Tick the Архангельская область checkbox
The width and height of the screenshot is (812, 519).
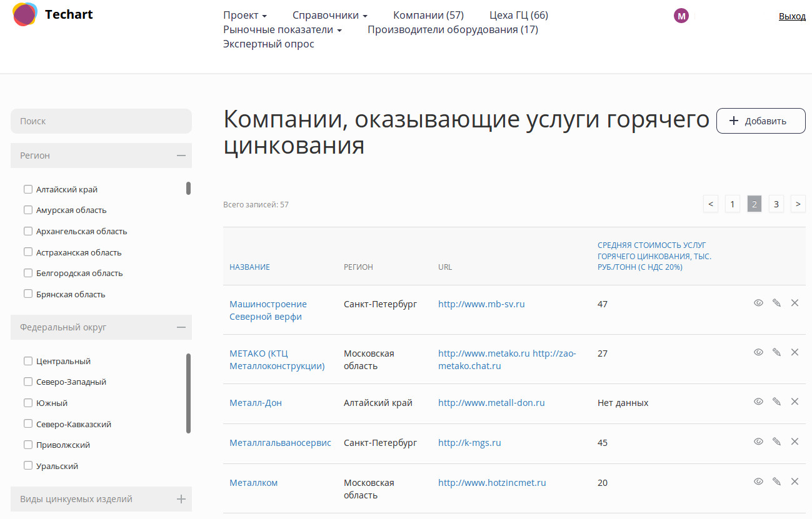[28, 231]
